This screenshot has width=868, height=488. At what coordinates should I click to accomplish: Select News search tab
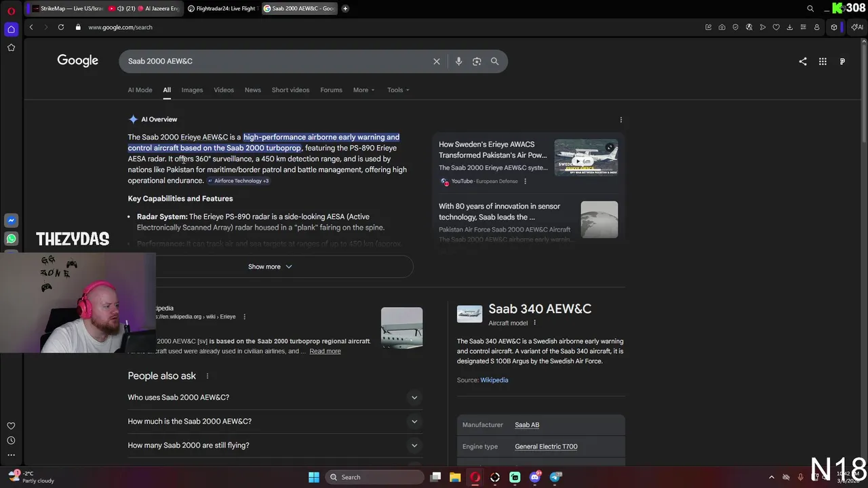253,90
